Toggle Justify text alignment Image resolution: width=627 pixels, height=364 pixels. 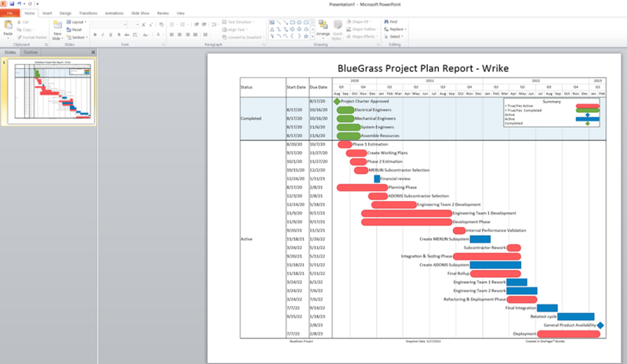coord(195,34)
